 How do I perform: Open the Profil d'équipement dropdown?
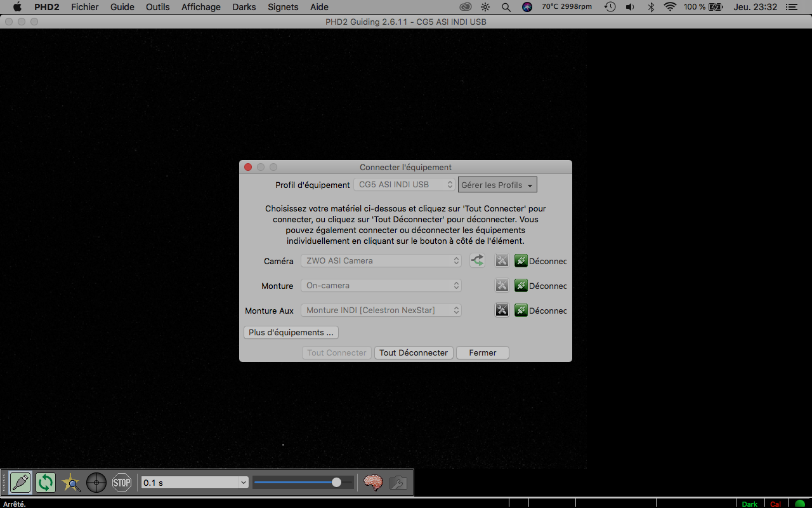click(x=404, y=184)
